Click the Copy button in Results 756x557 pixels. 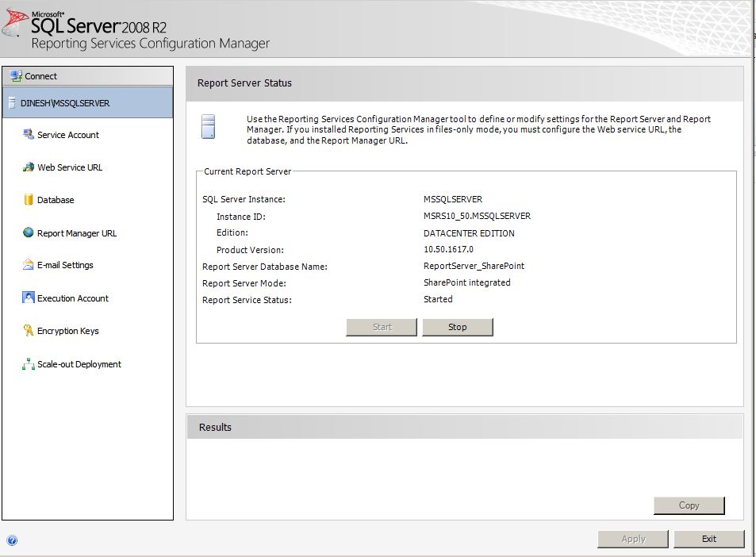[689, 505]
